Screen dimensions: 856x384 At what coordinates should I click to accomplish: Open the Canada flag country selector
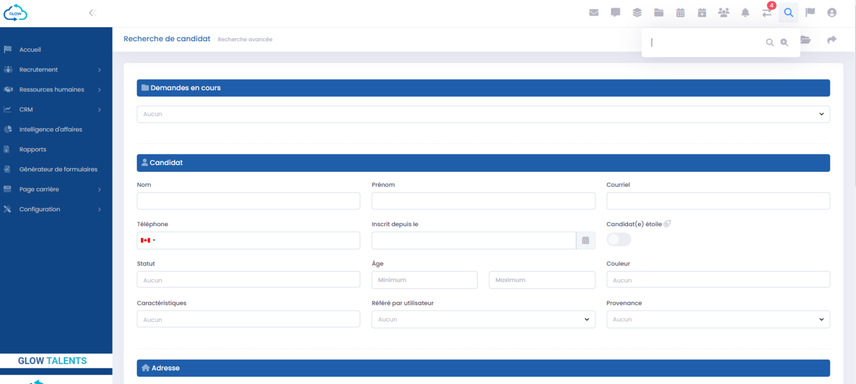147,240
